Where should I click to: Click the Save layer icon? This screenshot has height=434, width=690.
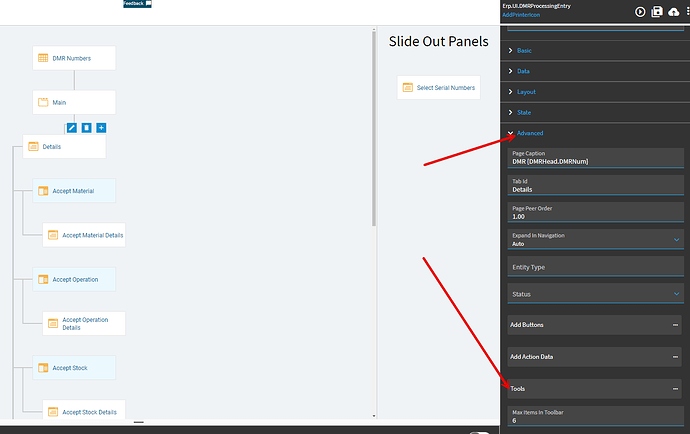tap(657, 12)
